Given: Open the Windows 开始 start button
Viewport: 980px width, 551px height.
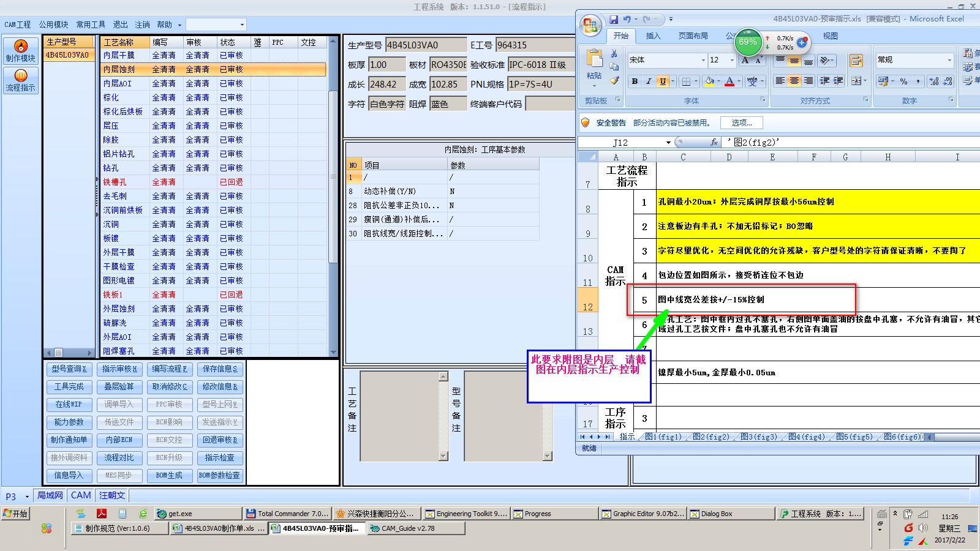Looking at the screenshot, I should click(16, 514).
